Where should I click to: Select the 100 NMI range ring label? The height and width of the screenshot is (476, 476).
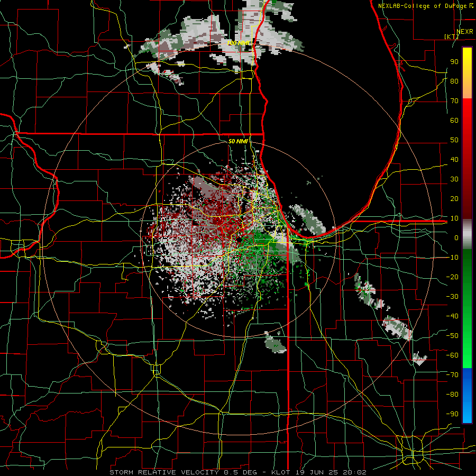coord(238,43)
